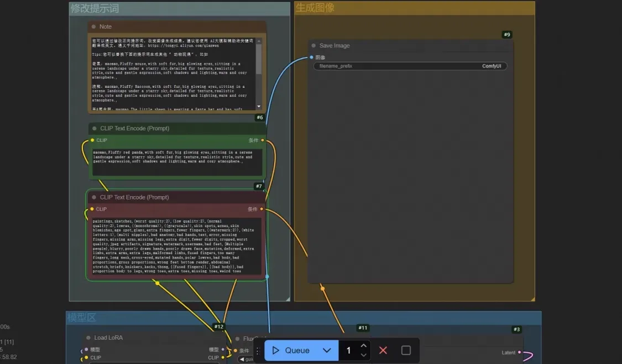Viewport: 622px width, 364px height.
Task: Click the 图像 input port on Save Image
Action: (311, 57)
